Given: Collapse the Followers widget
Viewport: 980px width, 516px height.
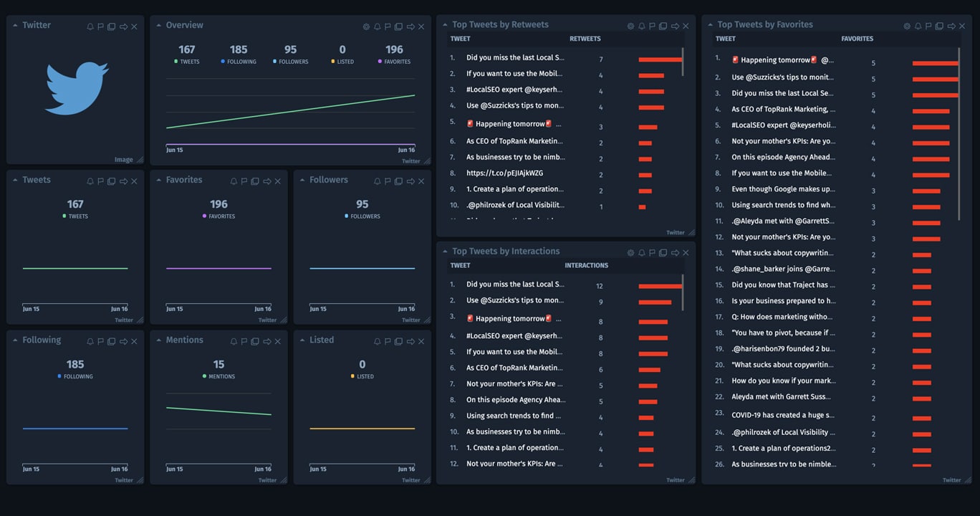Looking at the screenshot, I should click(x=302, y=180).
